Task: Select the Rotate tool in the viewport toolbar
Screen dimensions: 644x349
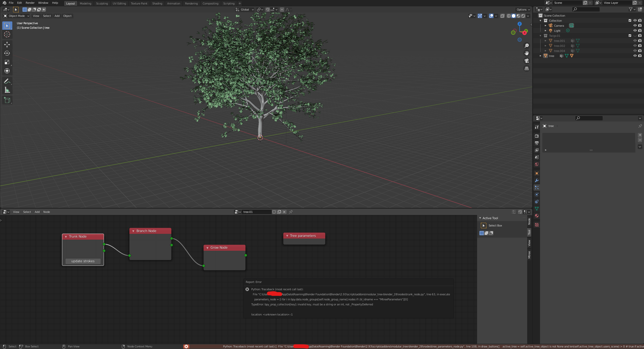Action: click(x=7, y=53)
